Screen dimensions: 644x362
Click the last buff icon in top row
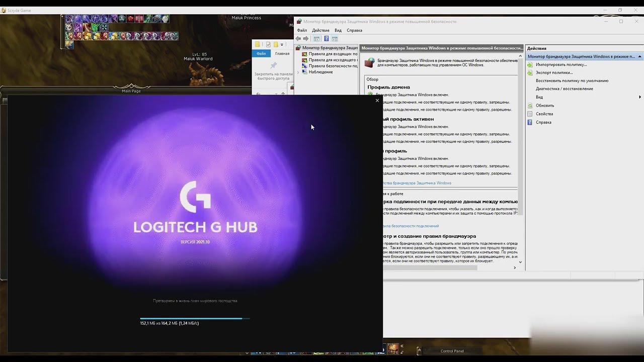tap(165, 19)
